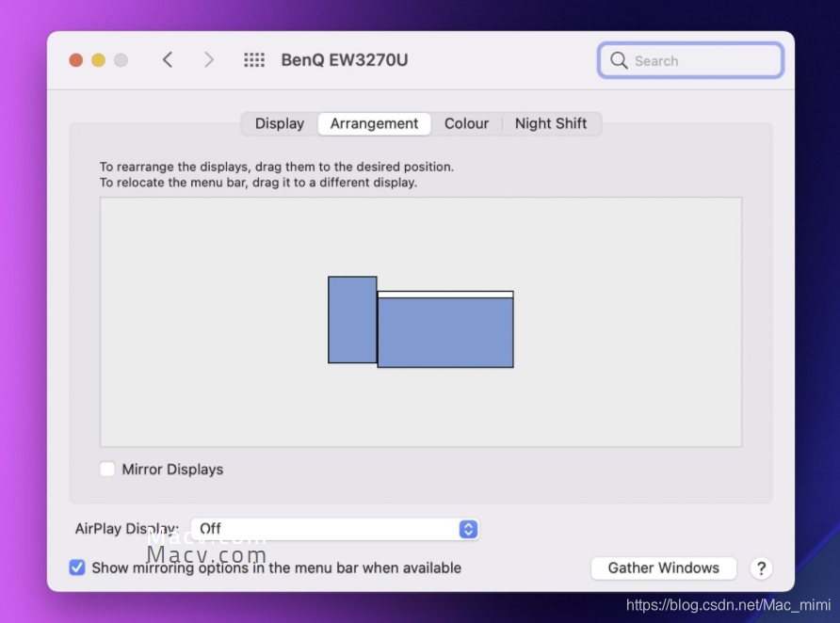Uncheck Show mirroring options in menu bar

77,567
